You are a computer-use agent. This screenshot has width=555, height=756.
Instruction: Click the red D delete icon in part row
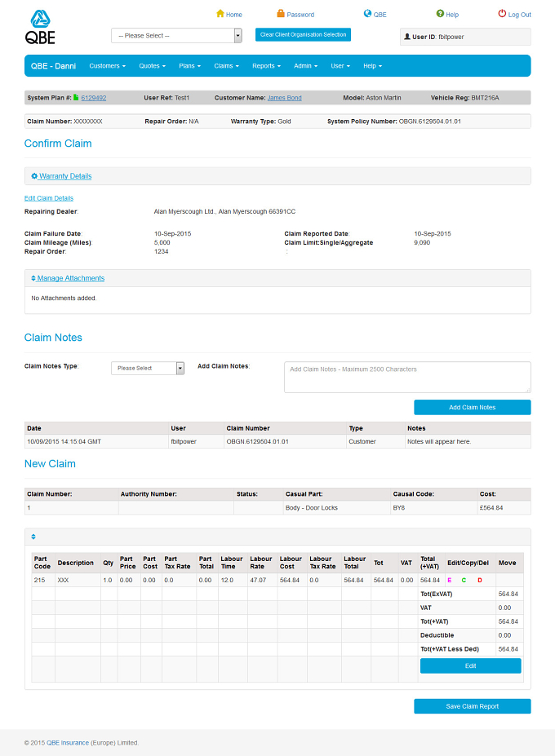pos(480,580)
